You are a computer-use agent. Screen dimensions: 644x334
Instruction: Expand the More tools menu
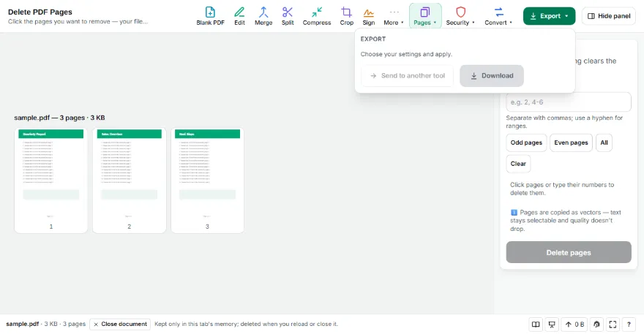[394, 16]
